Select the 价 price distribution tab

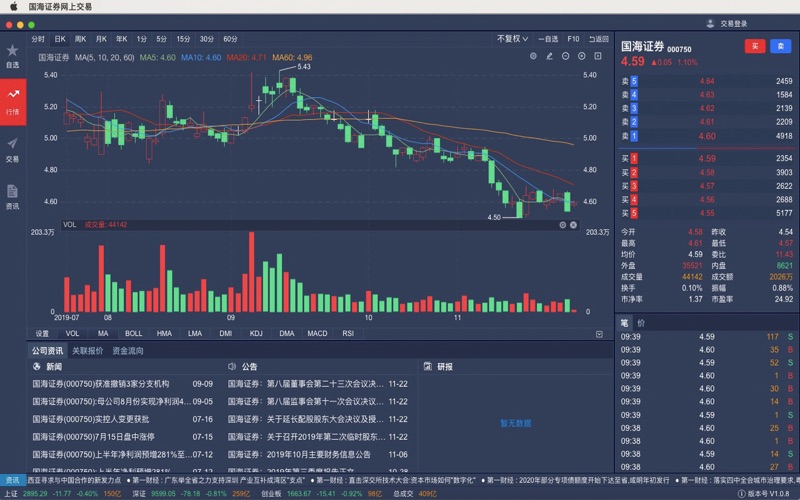coord(641,323)
